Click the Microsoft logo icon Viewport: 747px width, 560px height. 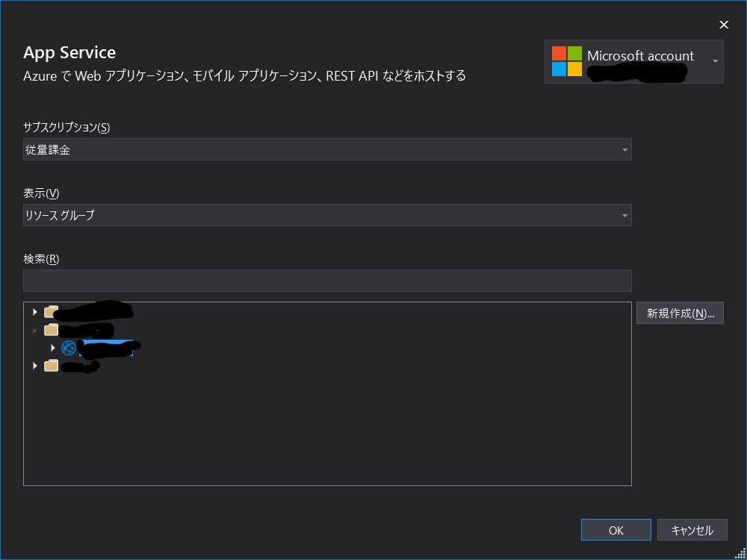567,61
